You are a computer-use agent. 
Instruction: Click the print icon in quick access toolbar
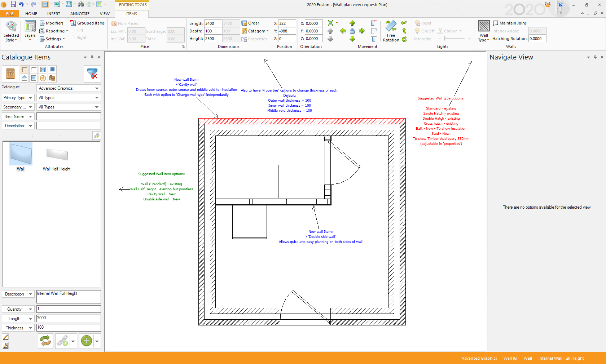click(x=81, y=4)
